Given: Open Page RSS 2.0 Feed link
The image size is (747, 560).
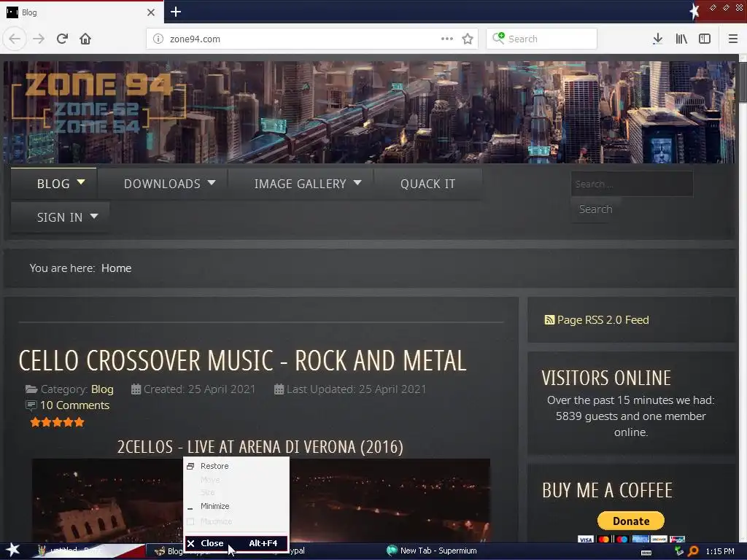Looking at the screenshot, I should click(x=603, y=320).
